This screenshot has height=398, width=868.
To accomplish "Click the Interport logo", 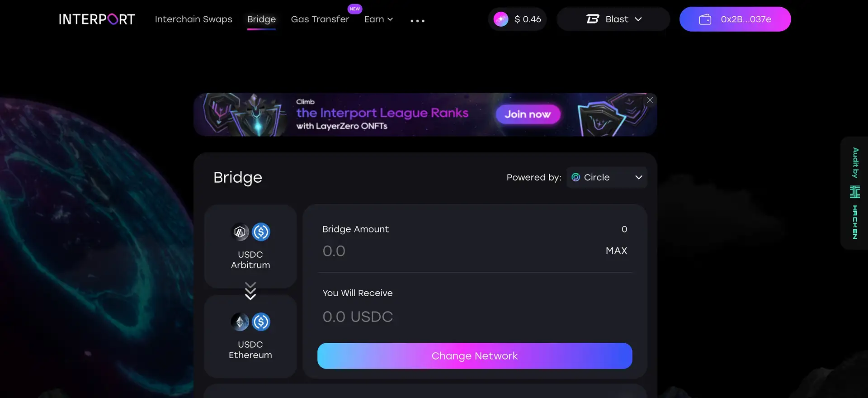I will coord(97,19).
